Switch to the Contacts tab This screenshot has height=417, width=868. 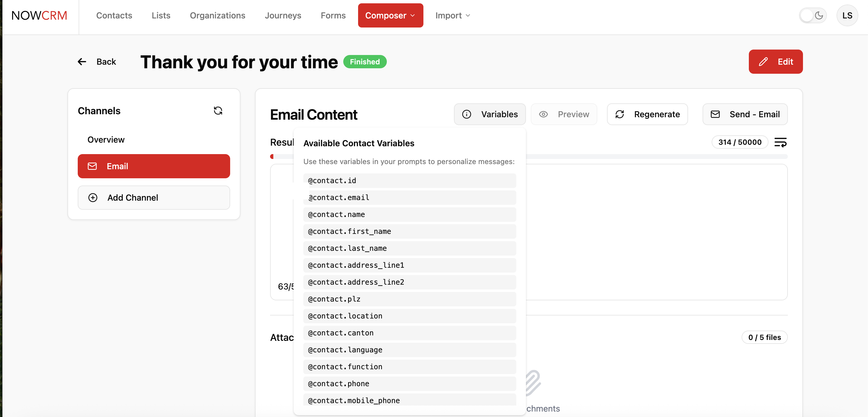[114, 15]
